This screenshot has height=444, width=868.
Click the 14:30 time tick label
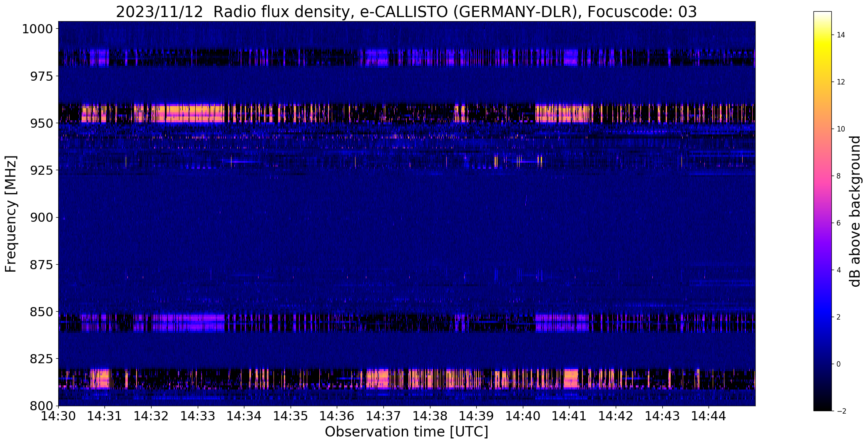coord(58,416)
